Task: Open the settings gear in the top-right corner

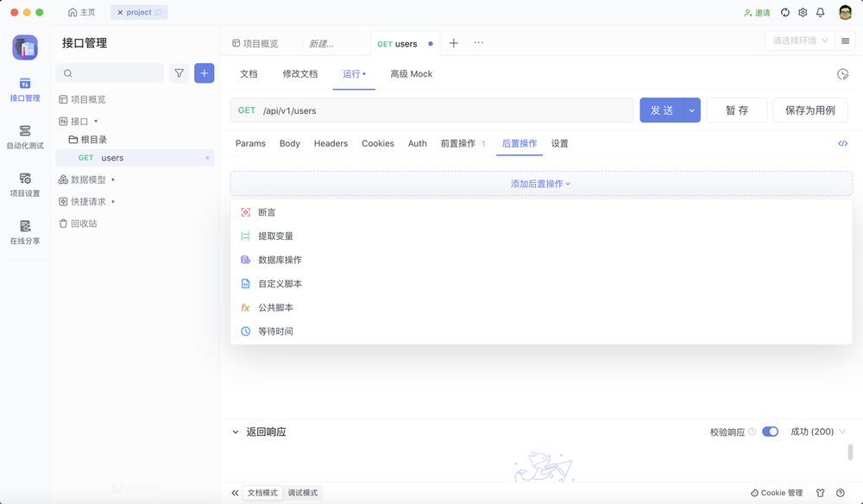Action: pyautogui.click(x=804, y=13)
